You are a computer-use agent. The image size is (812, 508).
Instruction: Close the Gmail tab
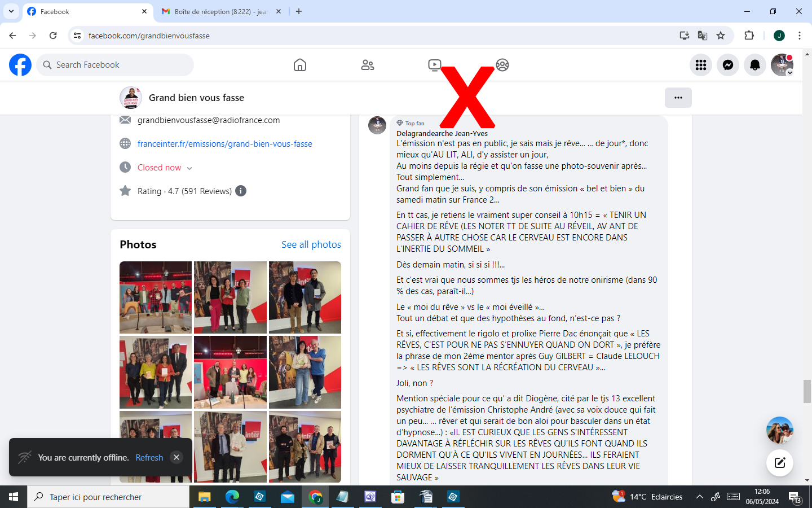[279, 11]
